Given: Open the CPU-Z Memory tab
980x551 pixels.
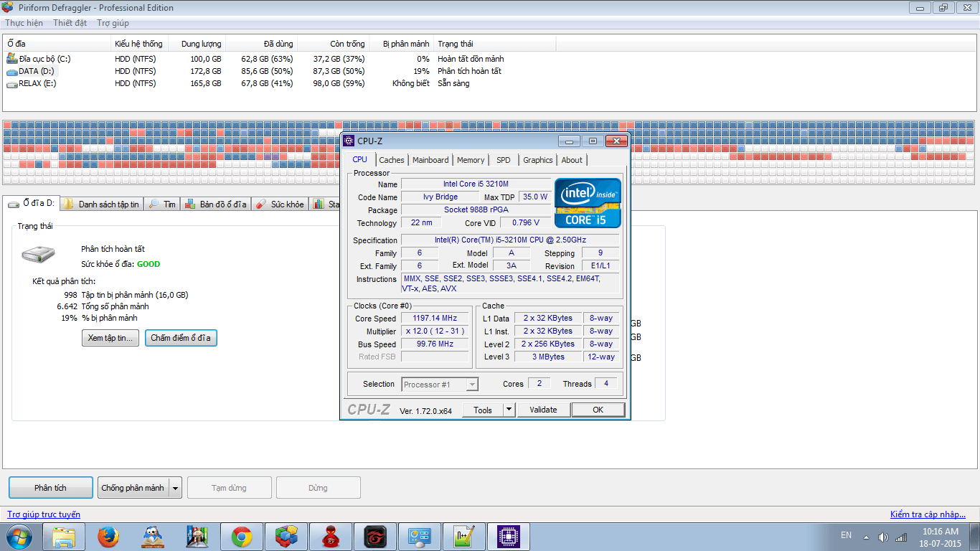Looking at the screenshot, I should click(x=471, y=160).
